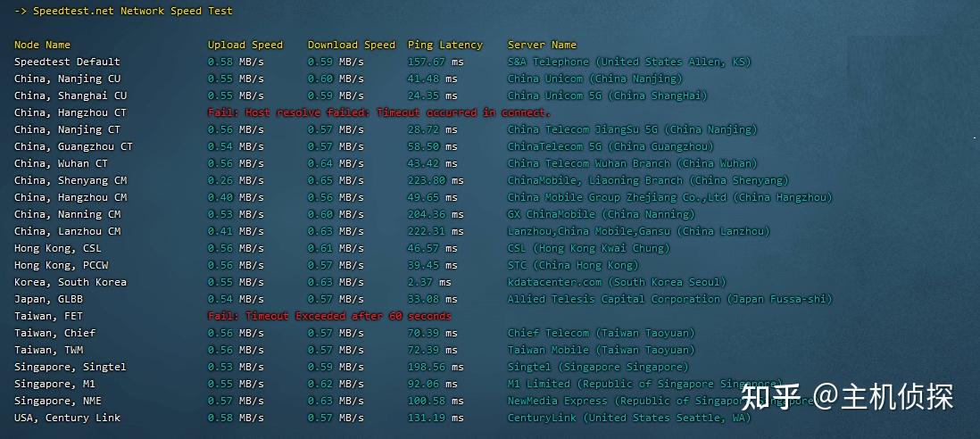This screenshot has width=980, height=439.
Task: Click the 41.48 ms ping value
Action: (433, 79)
